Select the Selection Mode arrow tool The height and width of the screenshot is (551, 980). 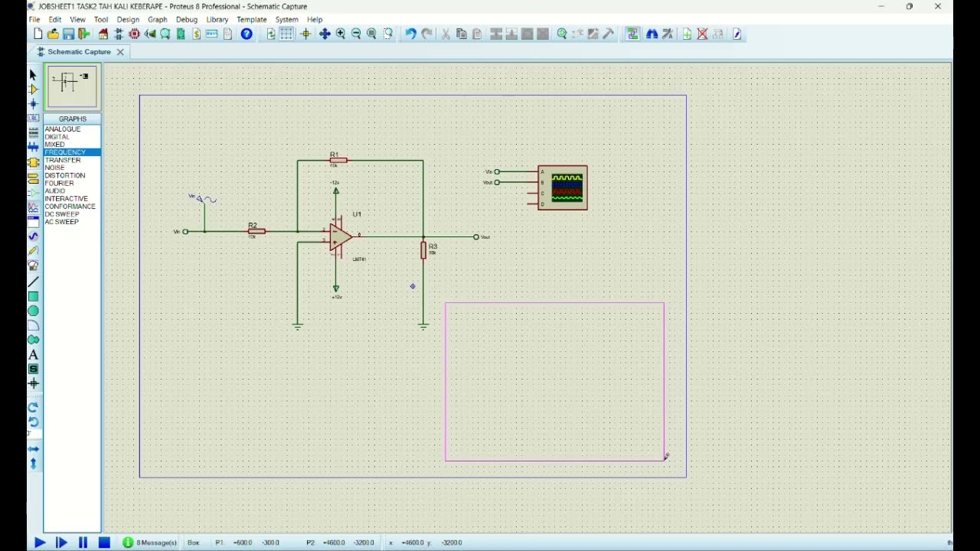coord(33,74)
